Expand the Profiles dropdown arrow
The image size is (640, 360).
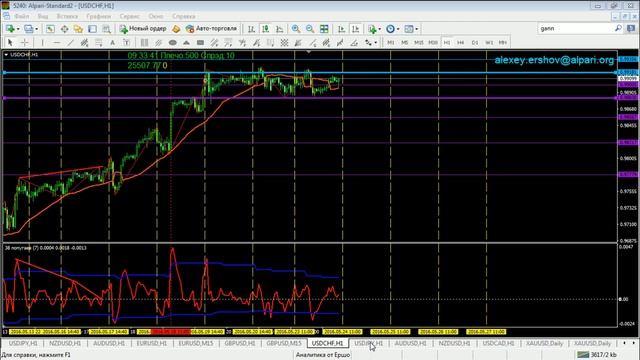tap(36, 29)
